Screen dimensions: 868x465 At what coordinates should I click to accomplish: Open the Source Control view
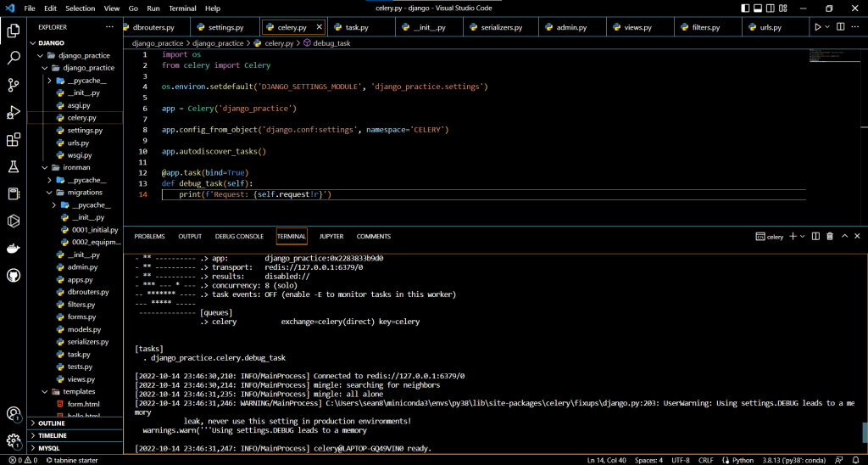point(14,85)
